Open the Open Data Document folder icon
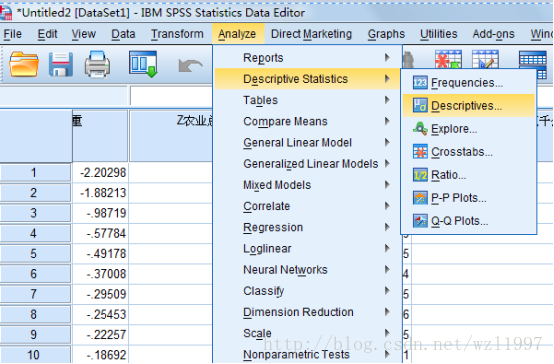 [24, 64]
